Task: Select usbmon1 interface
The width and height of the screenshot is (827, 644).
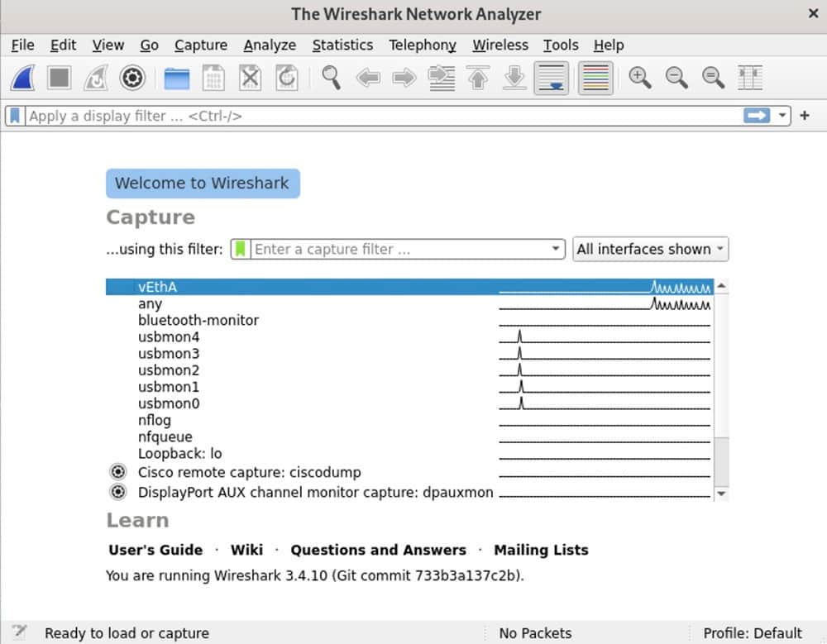Action: (409, 387)
